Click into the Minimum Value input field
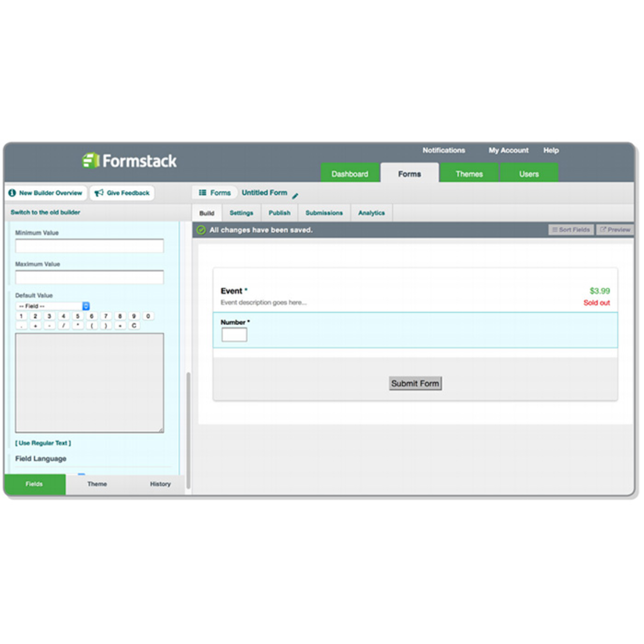The width and height of the screenshot is (644, 644). 90,246
